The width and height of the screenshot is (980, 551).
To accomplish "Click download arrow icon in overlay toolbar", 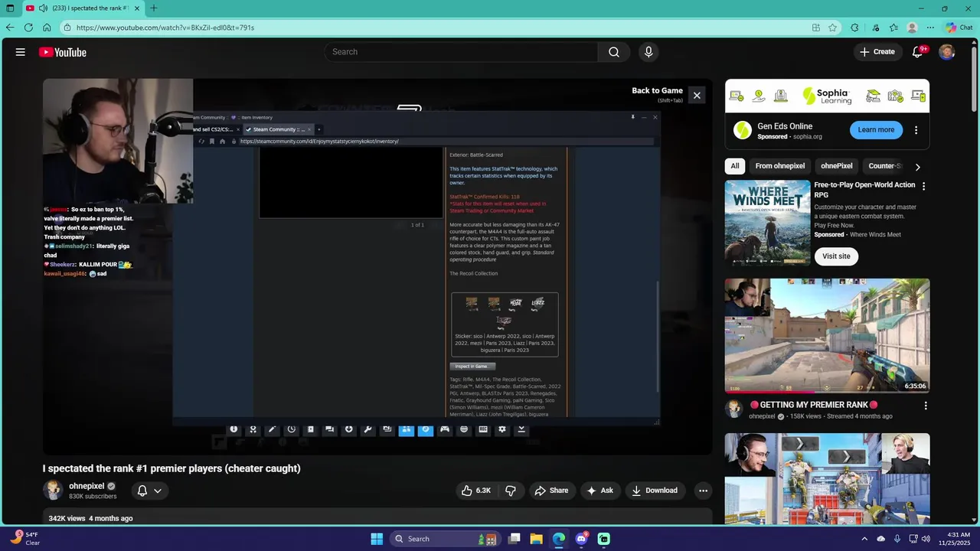I will [x=348, y=429].
